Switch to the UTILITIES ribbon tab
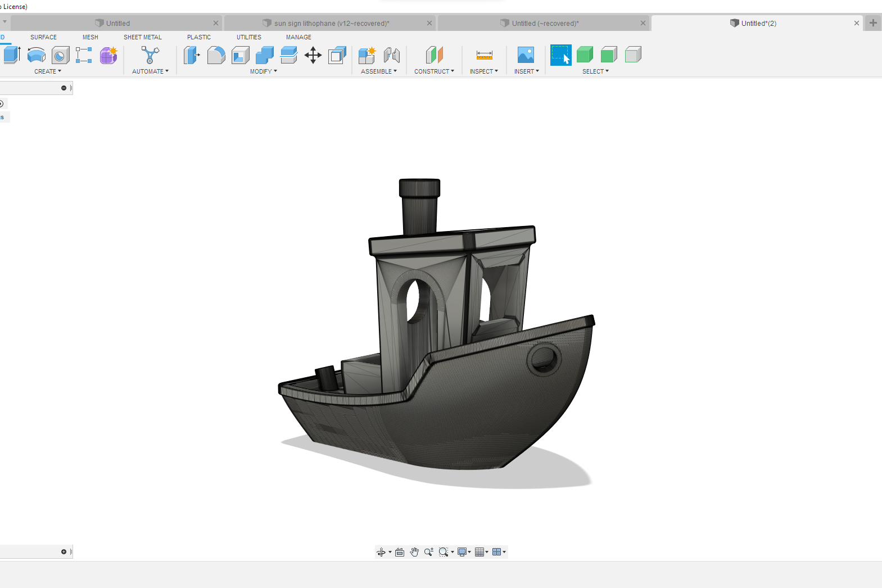The width and height of the screenshot is (882, 588). 249,37
